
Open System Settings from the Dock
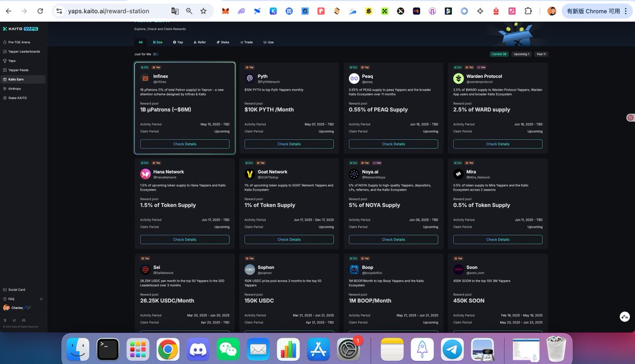(x=349, y=350)
